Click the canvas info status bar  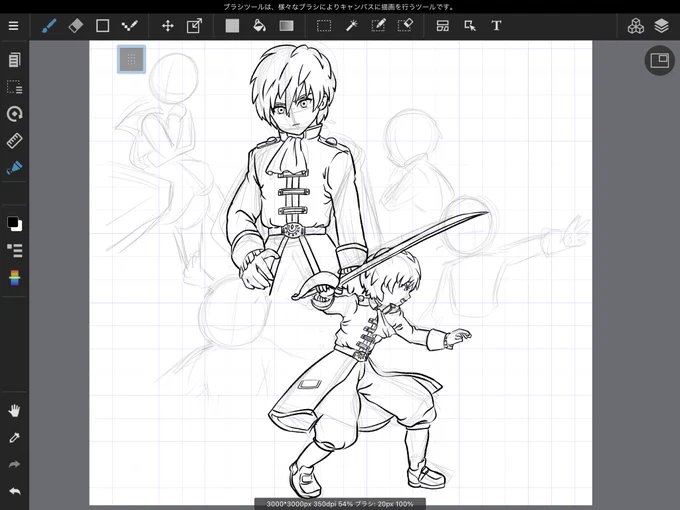tap(340, 504)
